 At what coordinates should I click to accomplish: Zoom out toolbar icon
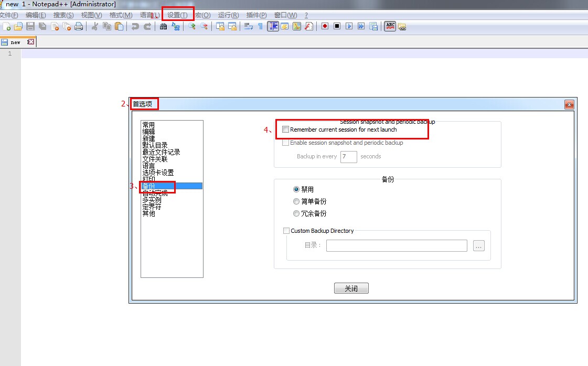point(204,26)
